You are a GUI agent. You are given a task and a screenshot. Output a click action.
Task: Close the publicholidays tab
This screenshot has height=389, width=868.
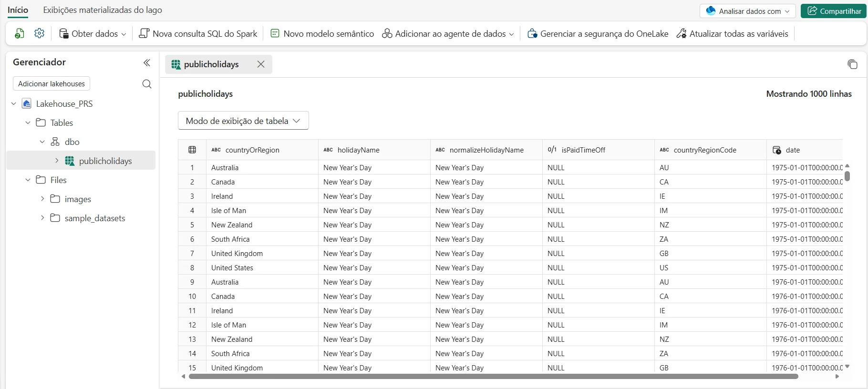(261, 64)
